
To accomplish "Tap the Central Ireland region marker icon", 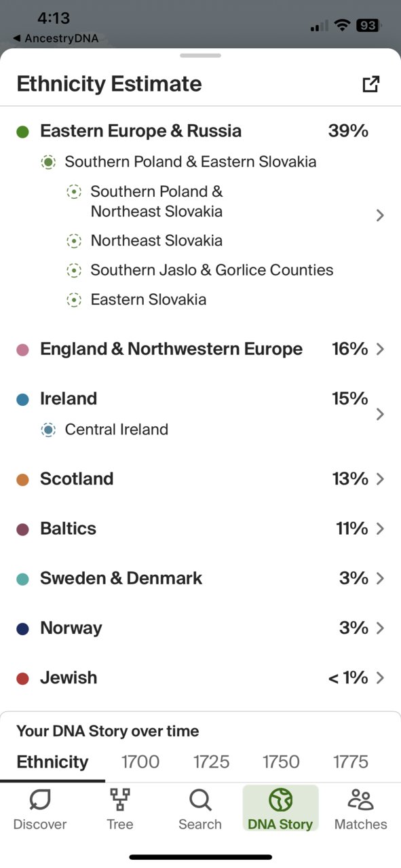I will click(48, 430).
